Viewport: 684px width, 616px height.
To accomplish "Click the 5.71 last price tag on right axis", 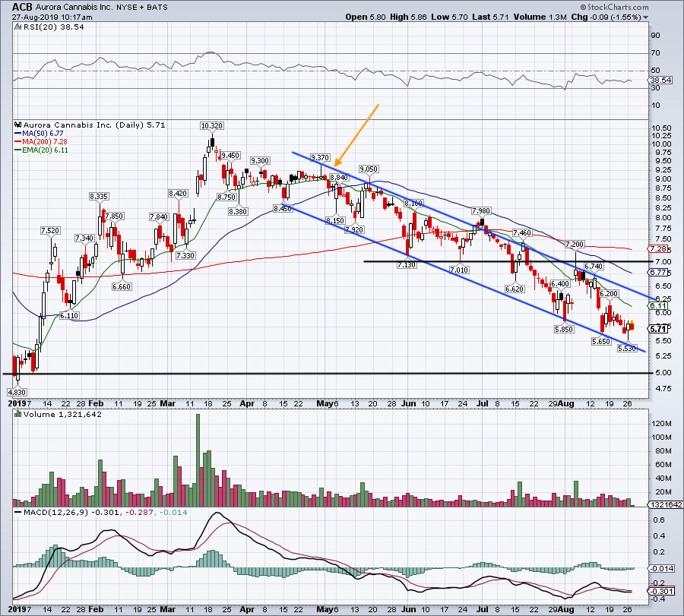I will [659, 329].
